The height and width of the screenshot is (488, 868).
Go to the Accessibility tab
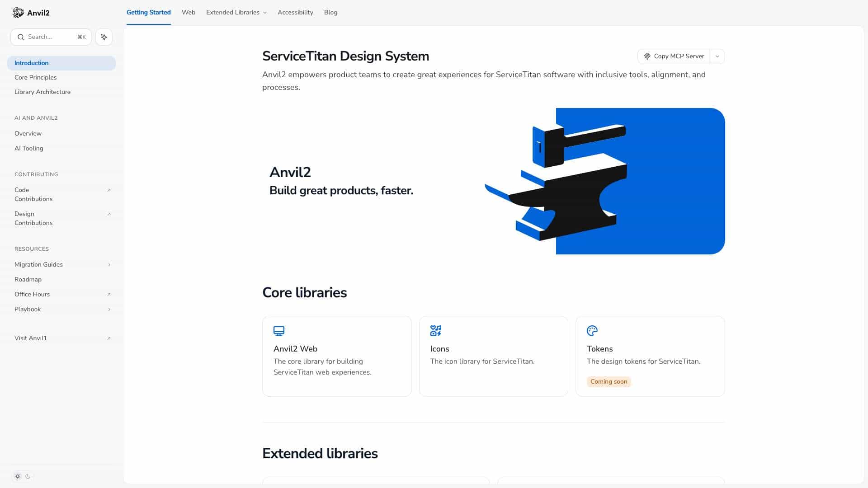(295, 13)
